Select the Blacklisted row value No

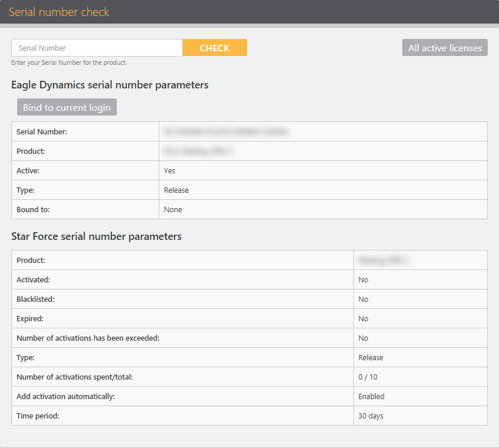coord(363,299)
